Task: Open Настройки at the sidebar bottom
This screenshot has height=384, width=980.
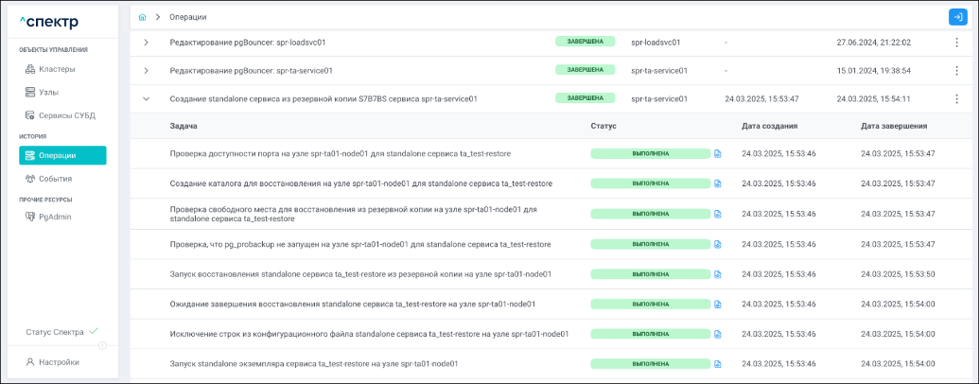Action: 59,361
